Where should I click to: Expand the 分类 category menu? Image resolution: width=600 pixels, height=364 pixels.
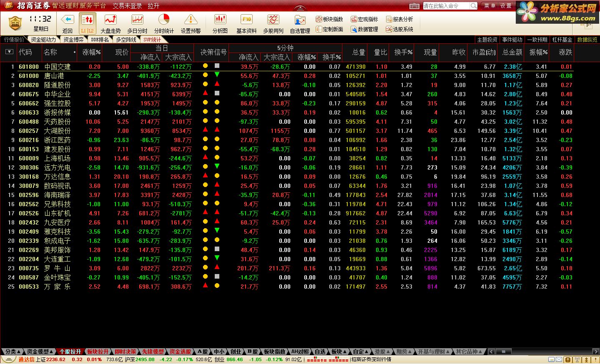[x=13, y=352]
